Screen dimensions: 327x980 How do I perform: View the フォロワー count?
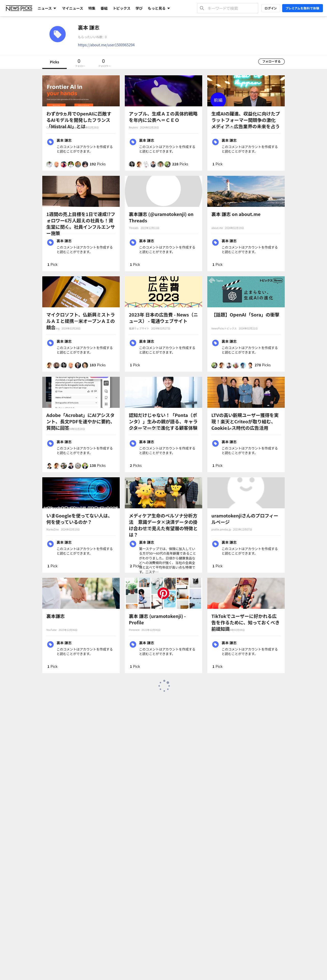point(104,63)
